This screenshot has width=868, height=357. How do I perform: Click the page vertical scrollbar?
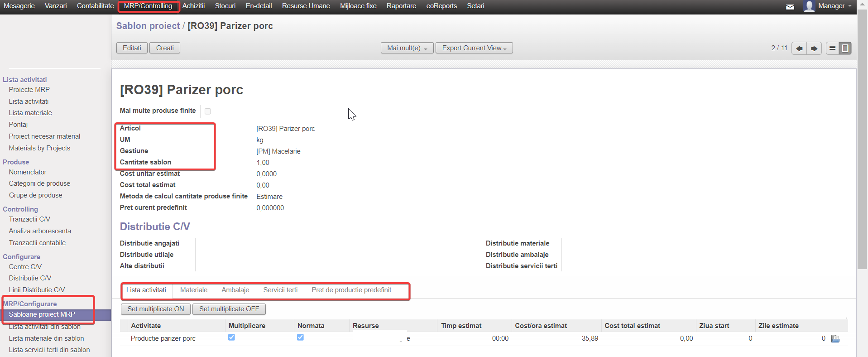[x=862, y=136]
